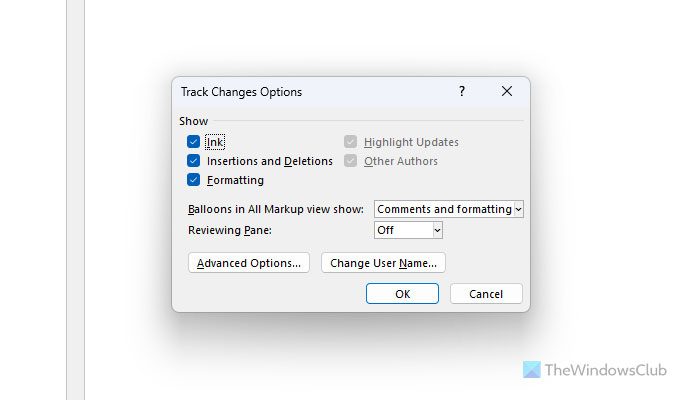Toggle the Insertions and Deletions checkbox
The height and width of the screenshot is (400, 700).
(x=194, y=161)
